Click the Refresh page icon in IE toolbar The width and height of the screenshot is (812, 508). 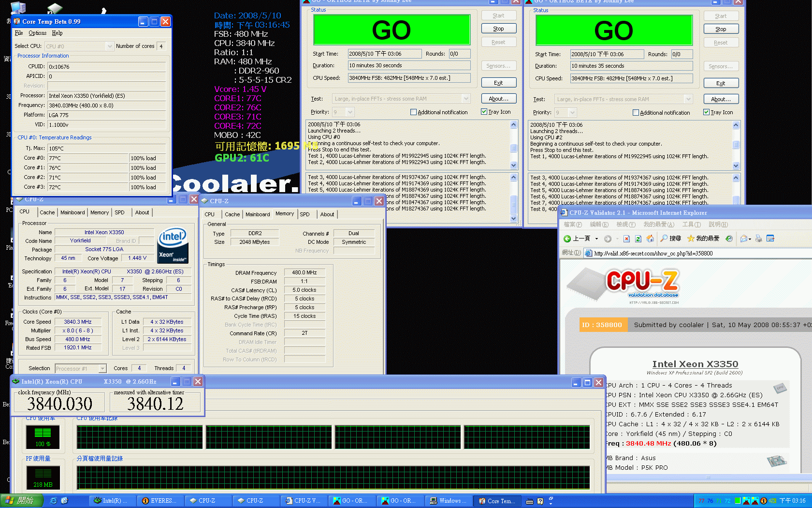pos(638,239)
